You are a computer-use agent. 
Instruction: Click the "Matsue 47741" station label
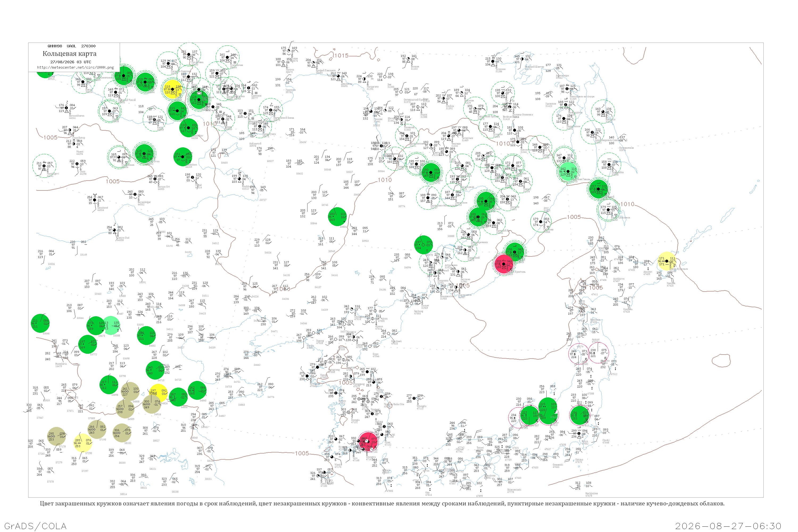click(x=459, y=450)
